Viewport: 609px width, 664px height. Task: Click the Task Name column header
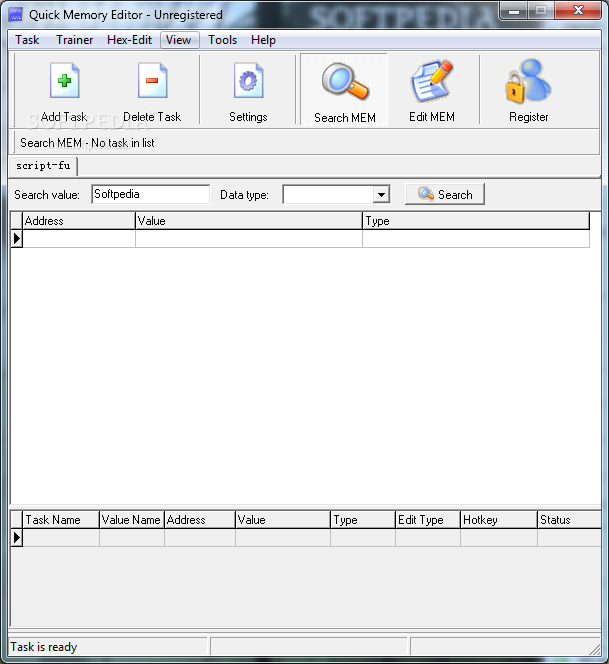click(61, 520)
